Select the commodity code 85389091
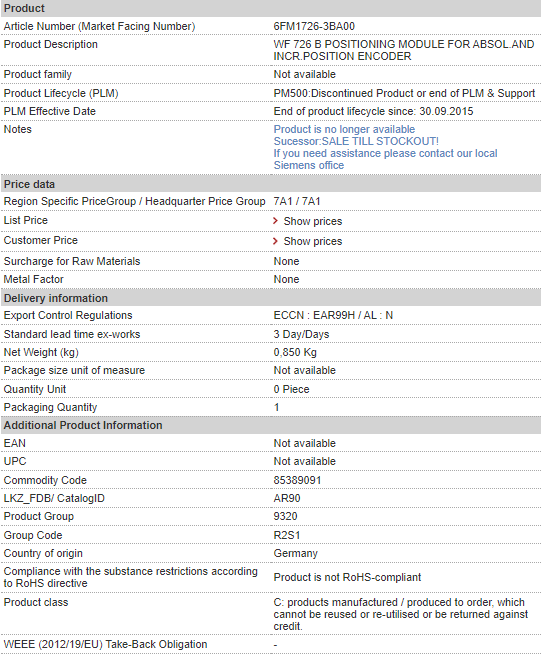Viewport: 541px width, 654px height. point(297,480)
